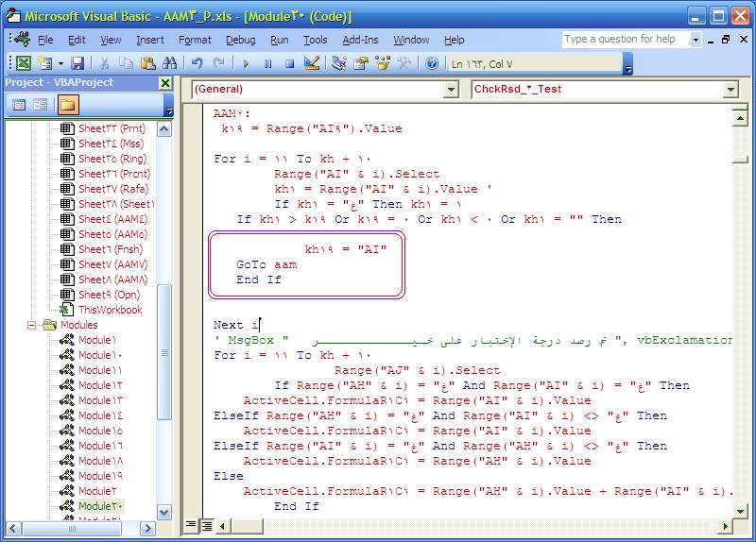Collapse the Modules folder in project tree
756x542 pixels.
(32, 325)
